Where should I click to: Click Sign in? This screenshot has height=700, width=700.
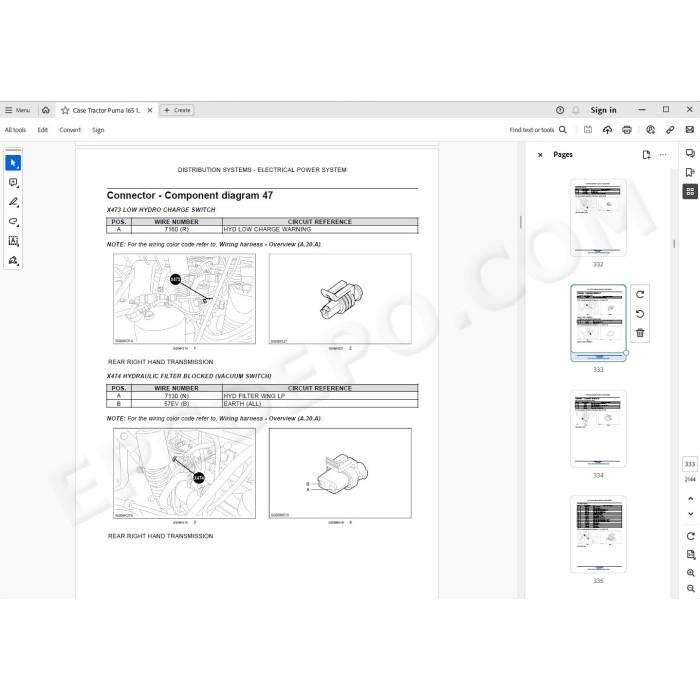click(603, 110)
